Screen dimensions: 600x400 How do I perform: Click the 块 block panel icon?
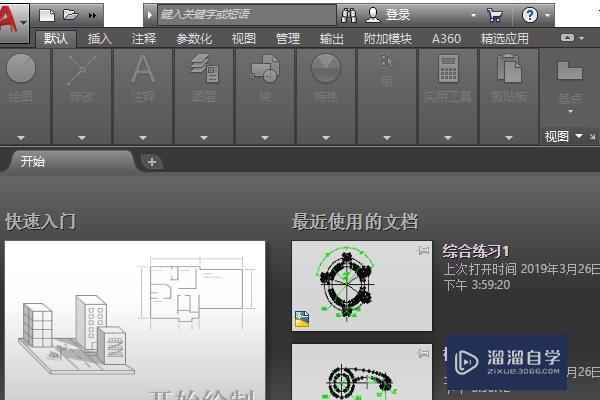265,68
